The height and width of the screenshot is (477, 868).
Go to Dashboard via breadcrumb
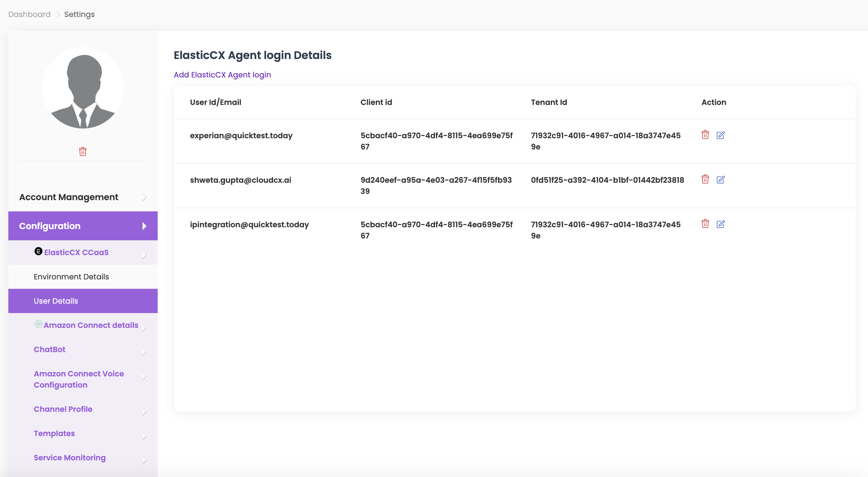click(x=29, y=14)
